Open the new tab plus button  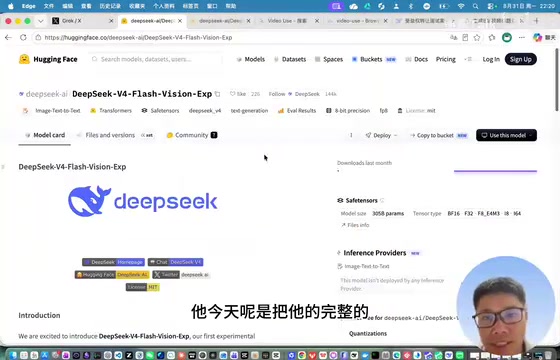[x=536, y=21]
